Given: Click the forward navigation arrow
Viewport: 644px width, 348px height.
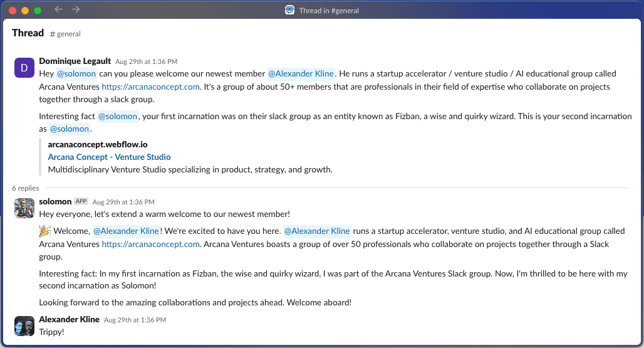Looking at the screenshot, I should tap(75, 9).
